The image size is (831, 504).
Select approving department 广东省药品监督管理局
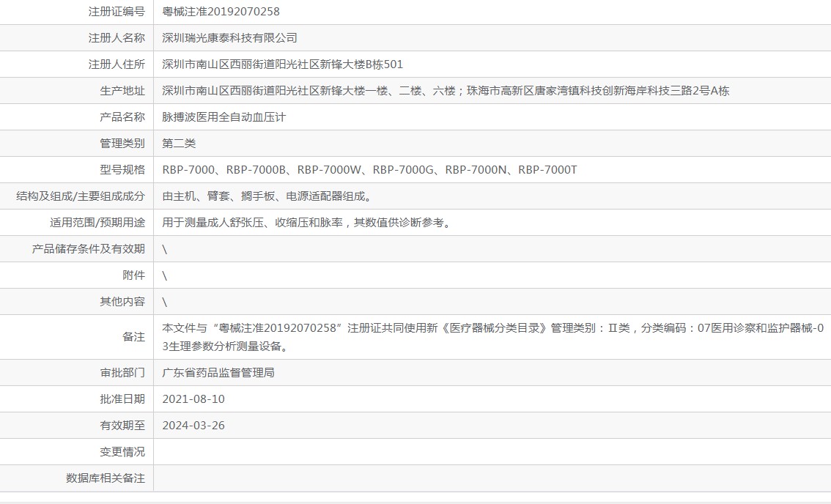click(x=218, y=373)
